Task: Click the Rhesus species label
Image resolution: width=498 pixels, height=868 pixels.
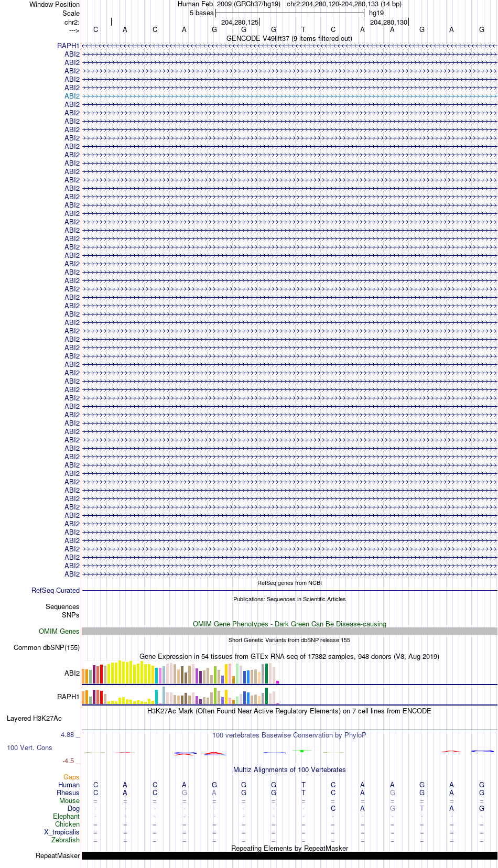Action: [68, 793]
